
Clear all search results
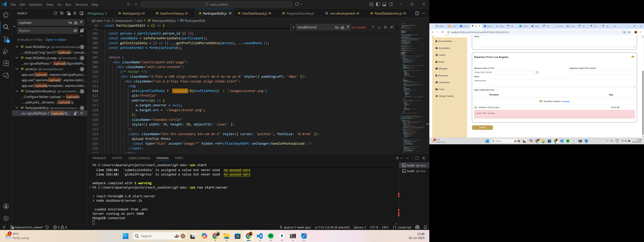[62, 13]
